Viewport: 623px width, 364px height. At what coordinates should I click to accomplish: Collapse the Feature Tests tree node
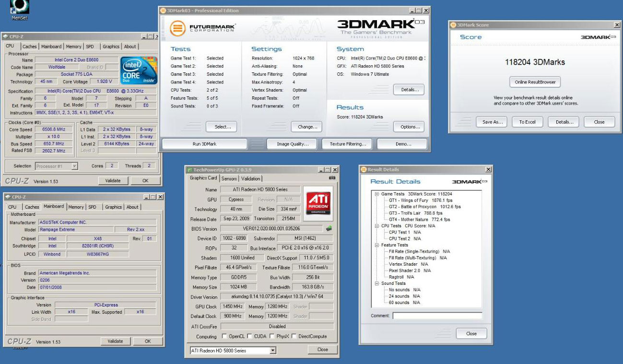pos(377,245)
